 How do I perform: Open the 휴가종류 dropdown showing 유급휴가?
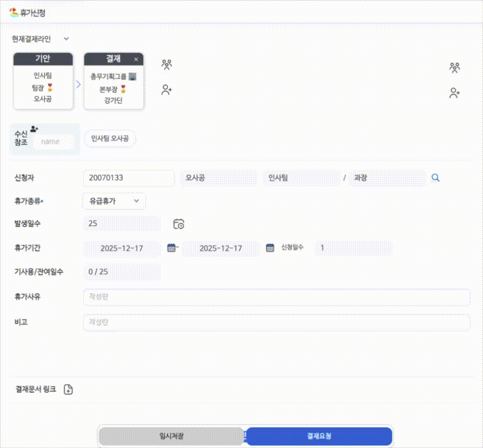114,201
